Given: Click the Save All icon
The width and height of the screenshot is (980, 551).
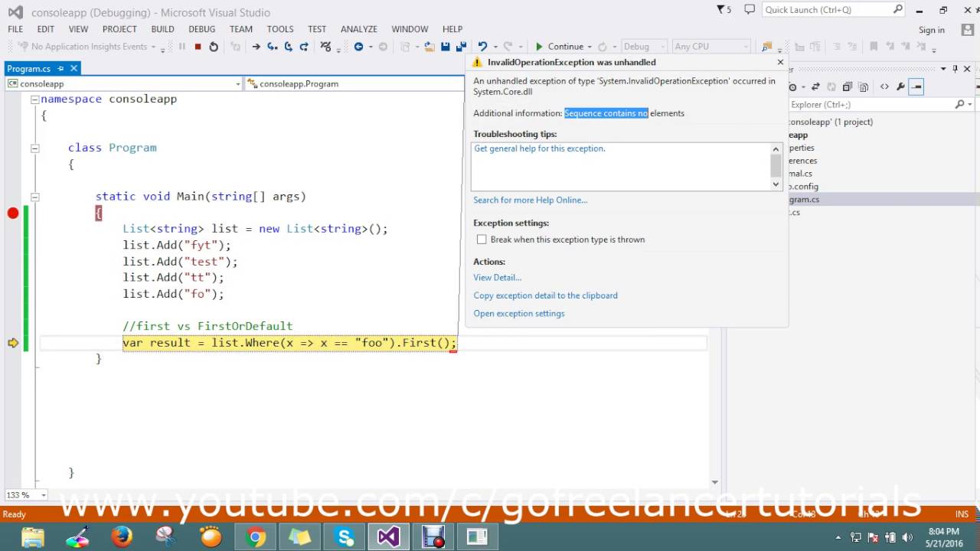Looking at the screenshot, I should pyautogui.click(x=461, y=47).
